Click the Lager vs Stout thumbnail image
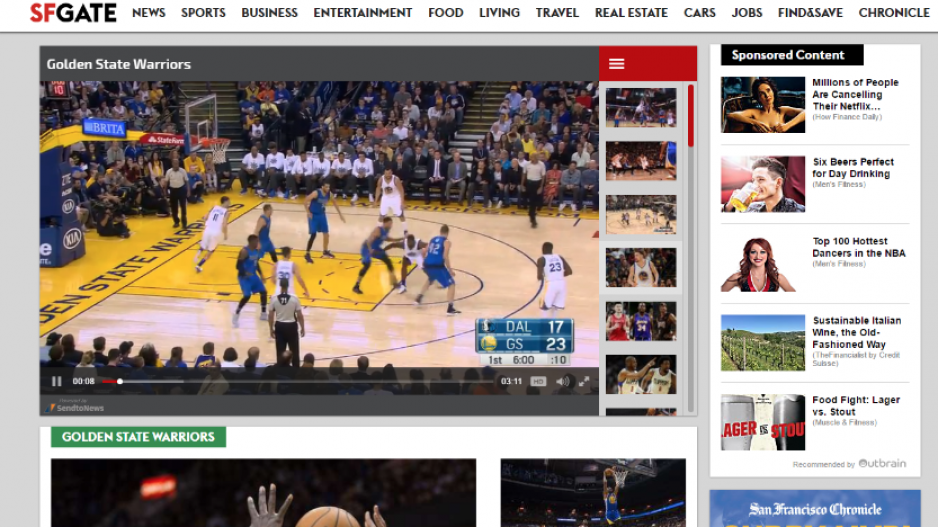The height and width of the screenshot is (527, 938). pos(763,422)
